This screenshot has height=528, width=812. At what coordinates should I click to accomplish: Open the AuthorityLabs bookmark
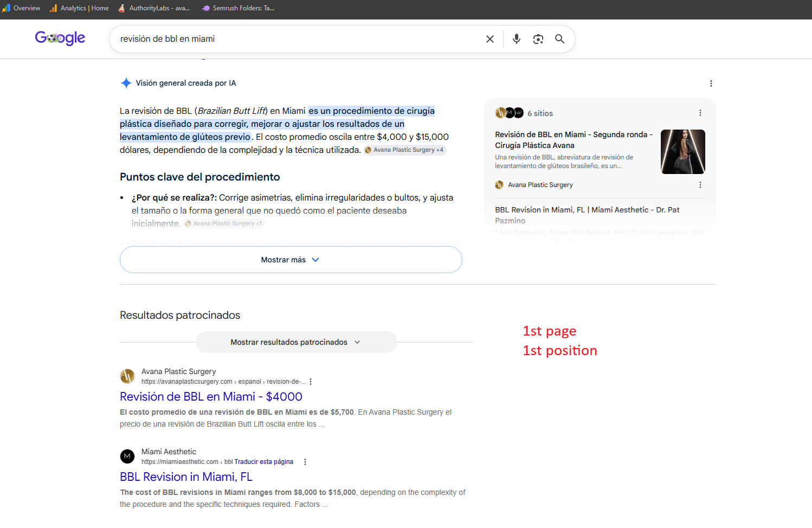(154, 8)
